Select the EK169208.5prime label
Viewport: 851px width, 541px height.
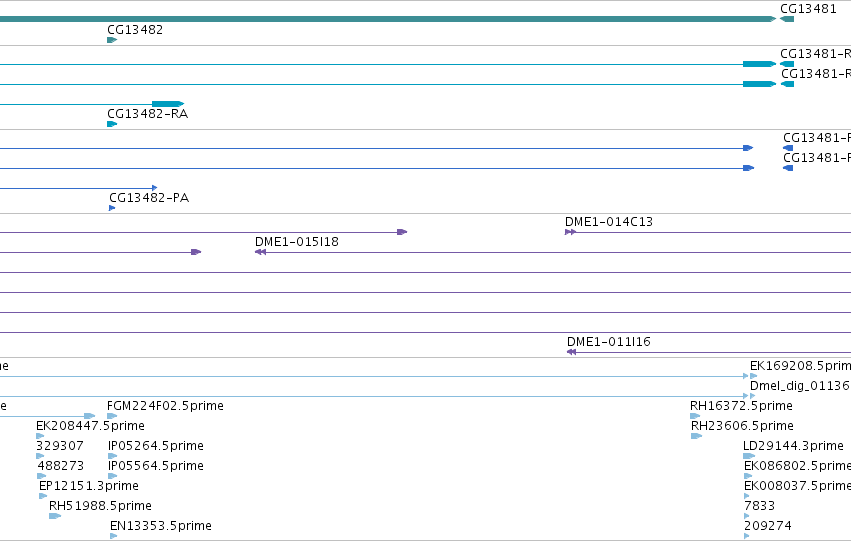[x=800, y=366]
